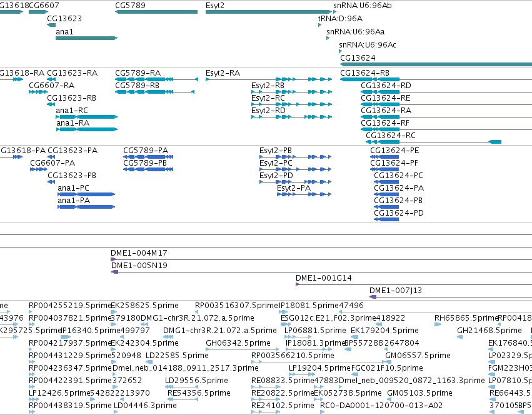This screenshot has height=415, width=532.
Task: Select the Esyt2-PB CDS feature
Action: pos(295,157)
